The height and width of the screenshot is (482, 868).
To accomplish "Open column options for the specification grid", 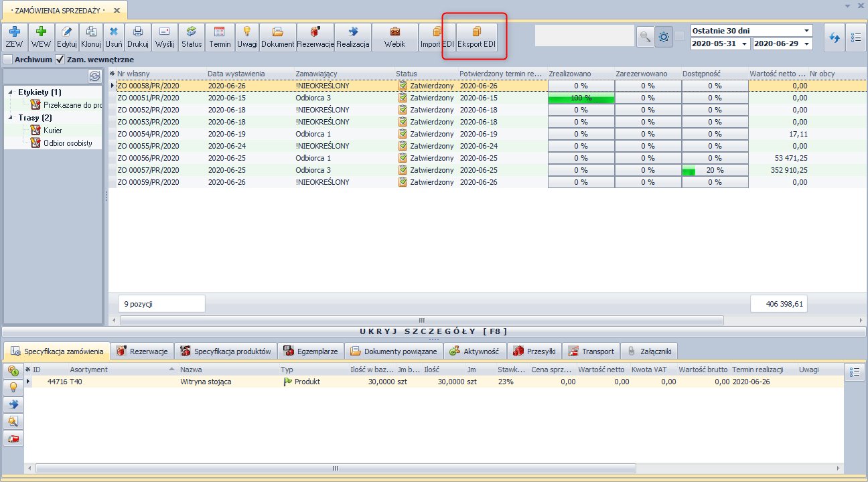I will [x=854, y=373].
